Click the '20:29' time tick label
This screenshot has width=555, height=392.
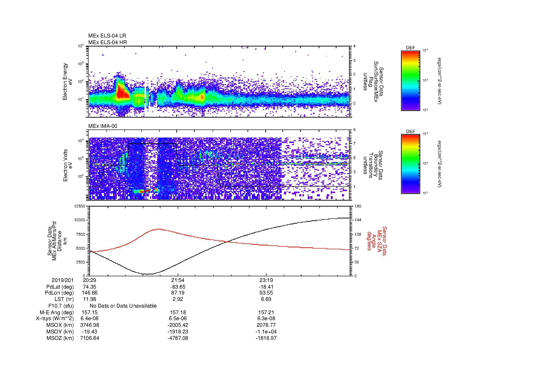pos(90,280)
